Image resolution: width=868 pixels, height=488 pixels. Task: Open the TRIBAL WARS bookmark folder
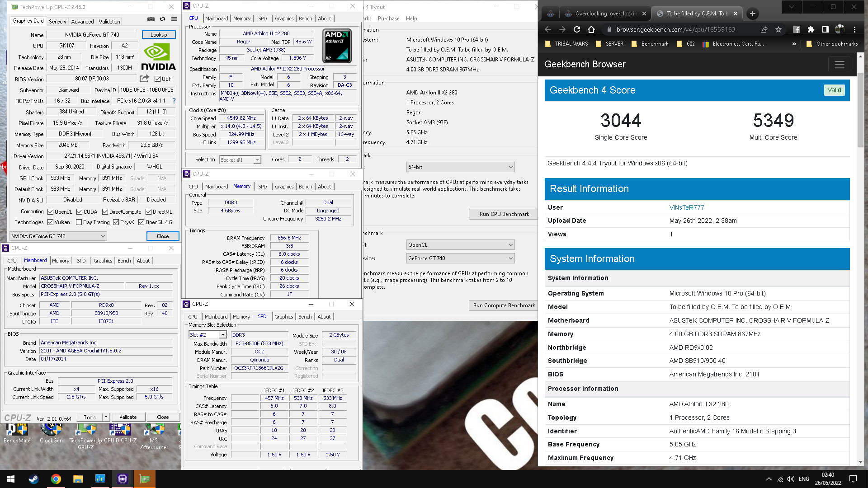pos(566,44)
